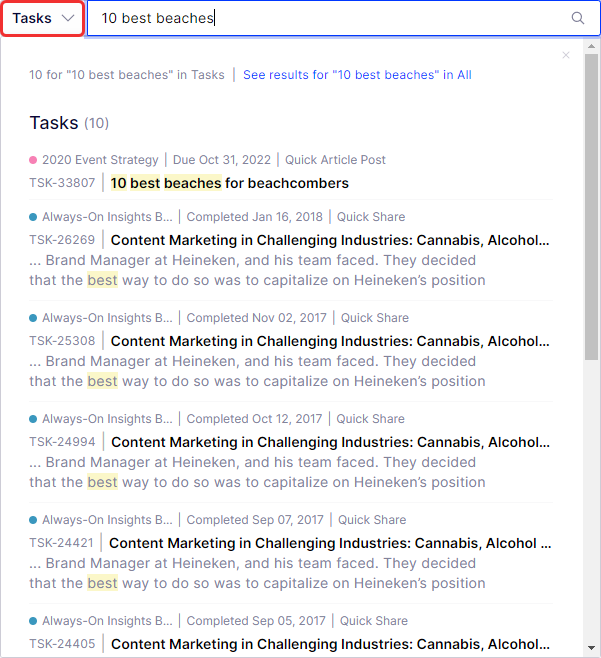Click 'Completed Sep 07, 2017' status
This screenshot has width=601, height=658.
point(255,520)
